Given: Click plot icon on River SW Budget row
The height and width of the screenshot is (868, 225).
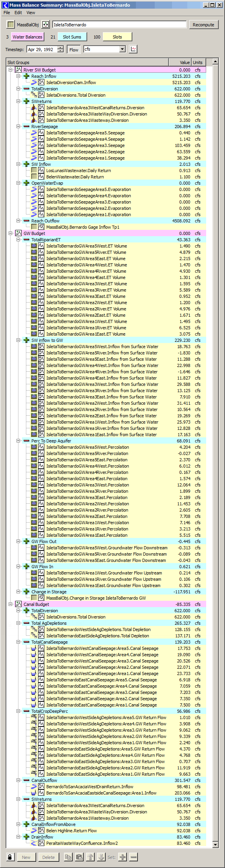Looking at the screenshot, I should (x=18, y=70).
